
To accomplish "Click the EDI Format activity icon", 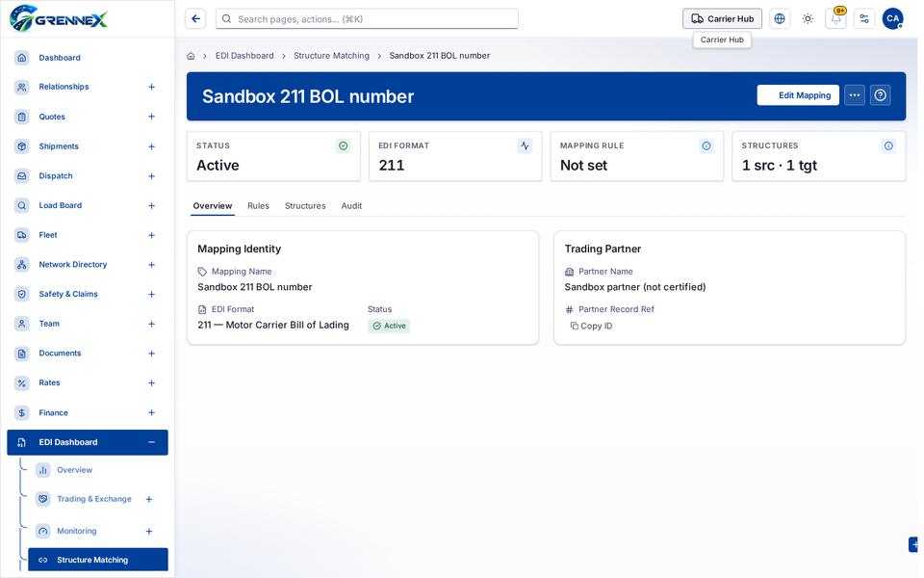I will point(526,145).
